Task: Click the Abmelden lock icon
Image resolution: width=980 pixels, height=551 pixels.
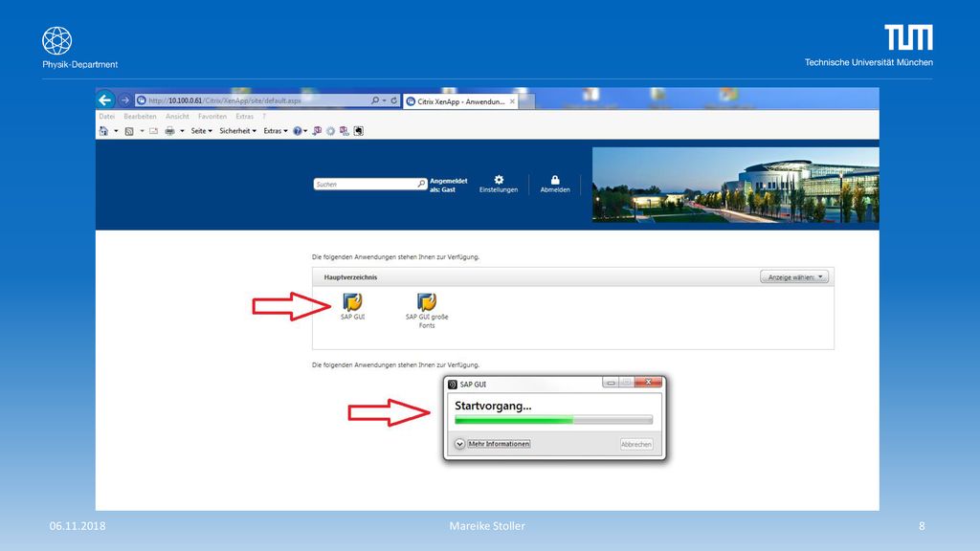Action: [x=555, y=180]
